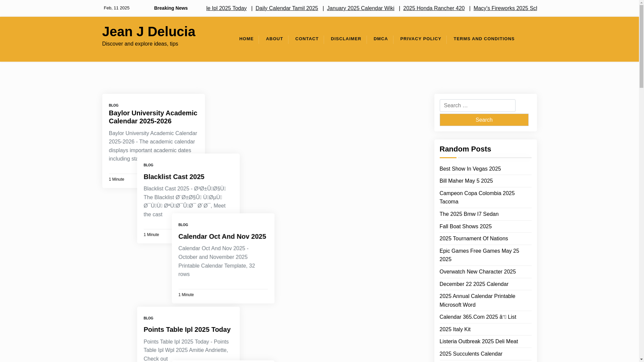
Task: Go to the CONTACT page
Action: click(x=307, y=39)
